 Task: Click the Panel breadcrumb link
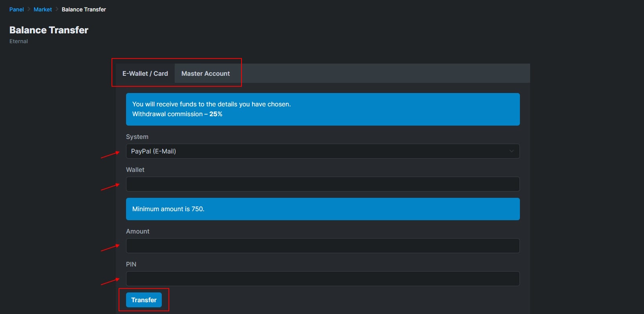click(x=16, y=9)
